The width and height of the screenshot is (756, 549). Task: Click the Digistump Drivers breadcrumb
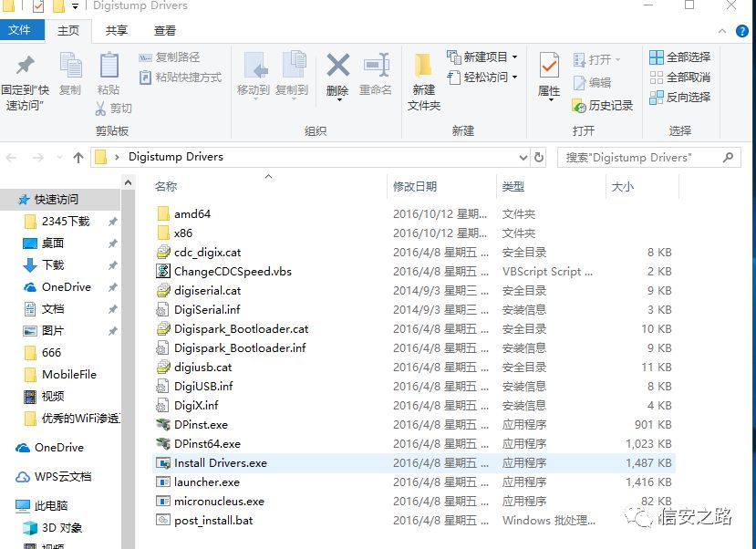tap(175, 157)
